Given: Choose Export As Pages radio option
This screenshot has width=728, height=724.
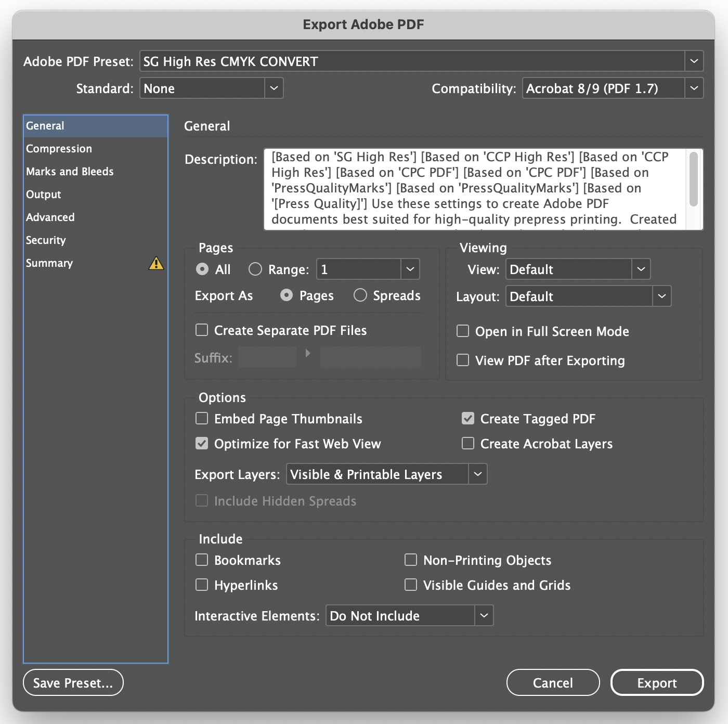Looking at the screenshot, I should click(287, 295).
